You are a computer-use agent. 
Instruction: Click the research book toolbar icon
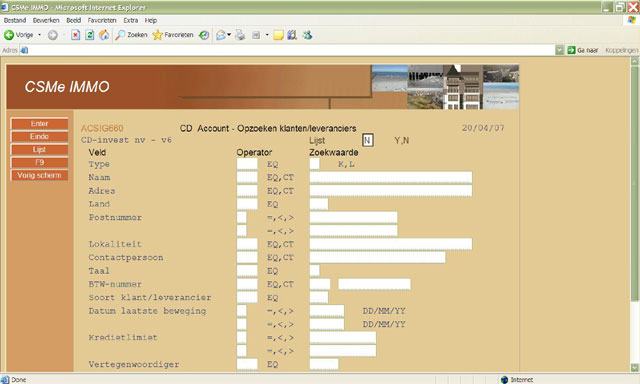(292, 35)
